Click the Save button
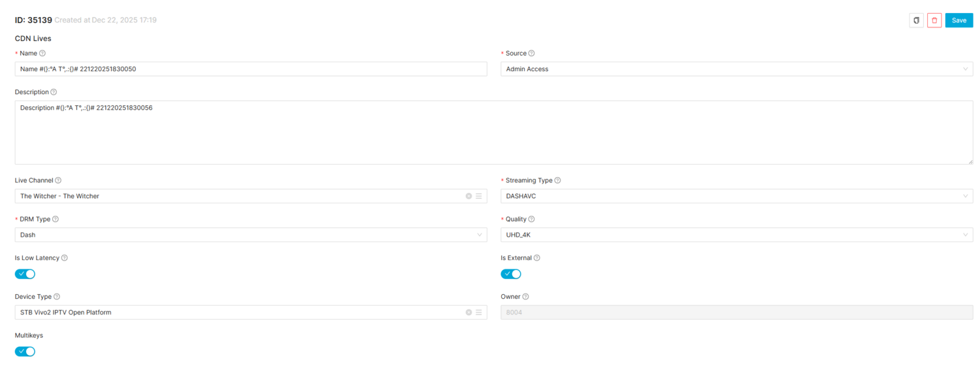 (958, 20)
